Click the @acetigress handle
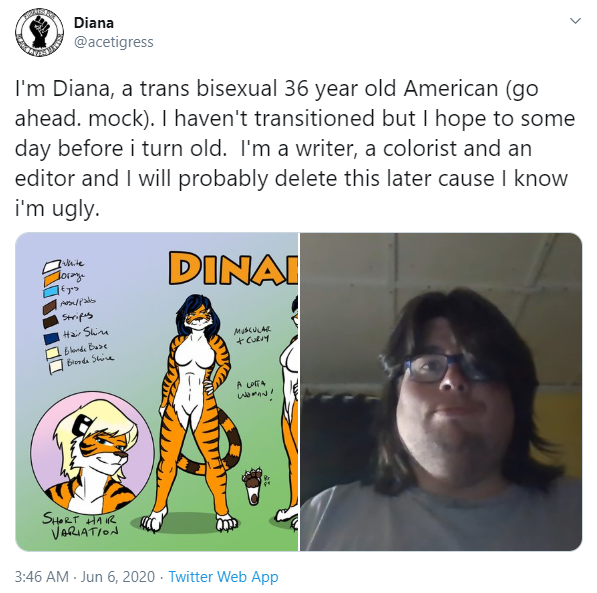Screen dimensions: 597x593 (113, 42)
